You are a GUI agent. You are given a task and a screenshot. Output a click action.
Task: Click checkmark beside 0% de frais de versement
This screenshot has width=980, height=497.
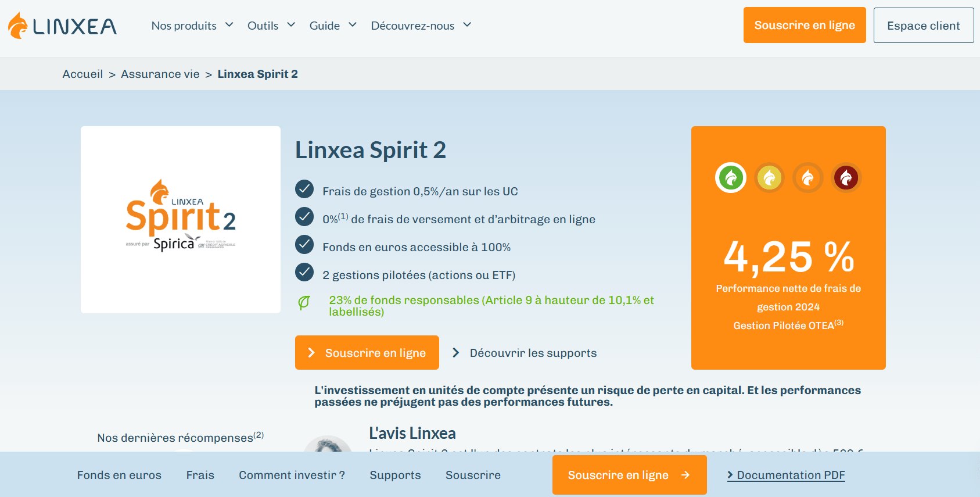tap(304, 217)
